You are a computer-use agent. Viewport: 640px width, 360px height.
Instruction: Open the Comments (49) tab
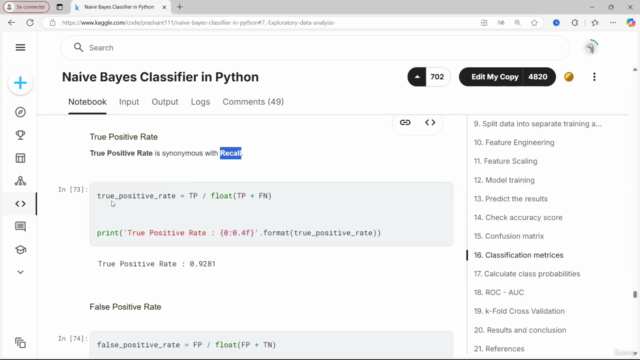(253, 102)
